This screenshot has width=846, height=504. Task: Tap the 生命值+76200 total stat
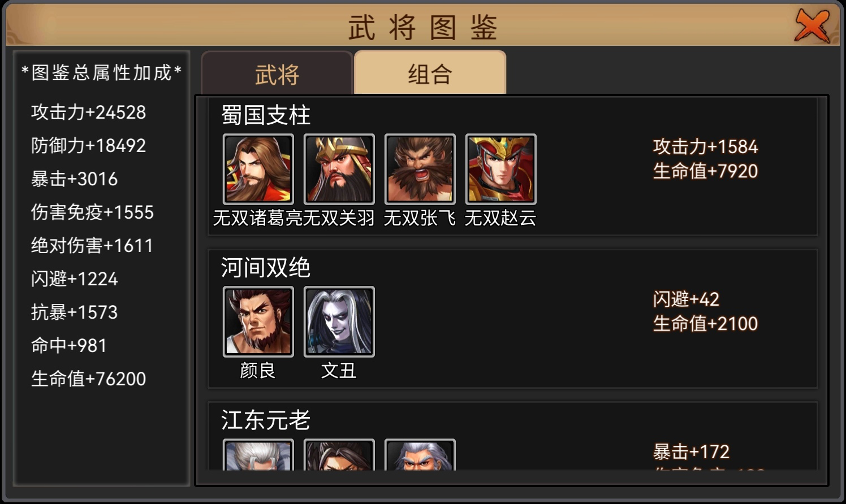pos(89,379)
